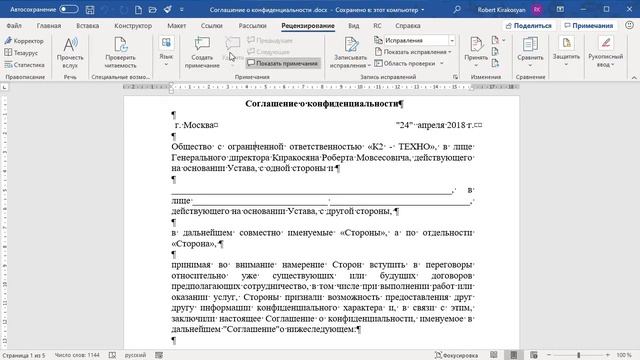Click the Принять changes button

(476, 52)
